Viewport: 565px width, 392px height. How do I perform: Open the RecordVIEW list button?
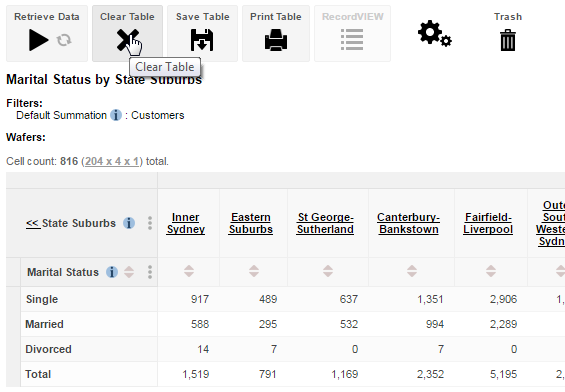(352, 40)
